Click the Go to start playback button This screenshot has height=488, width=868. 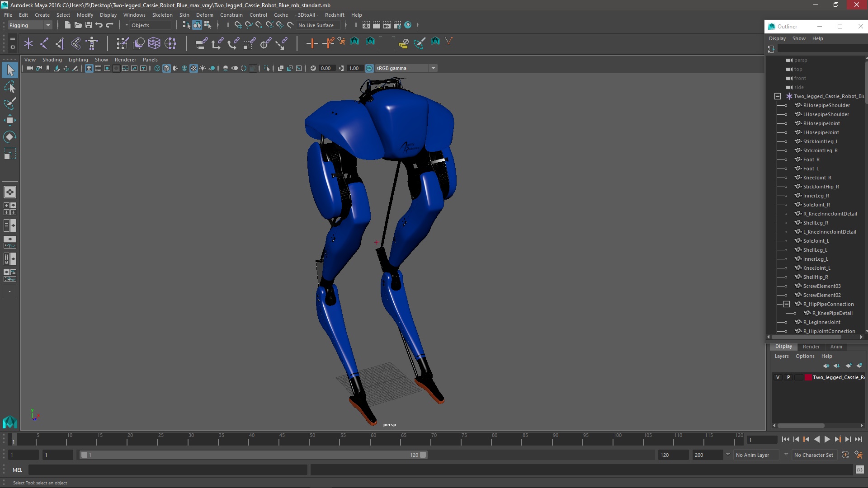[785, 439]
